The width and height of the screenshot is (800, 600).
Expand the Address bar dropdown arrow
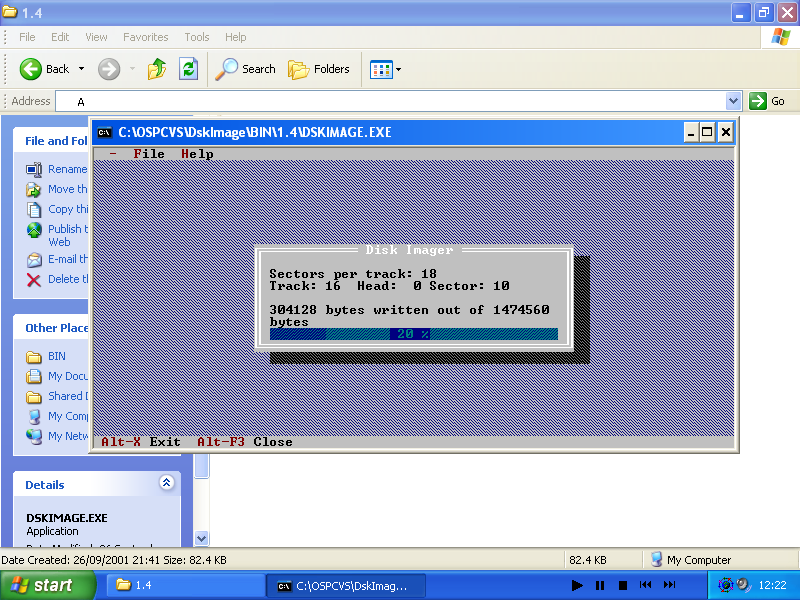coord(733,101)
